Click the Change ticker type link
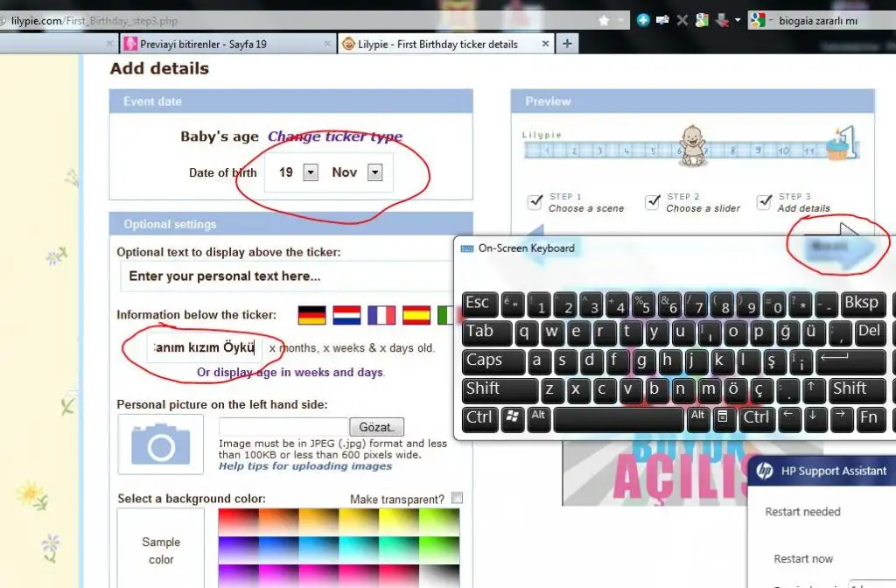896x588 pixels. coord(335,136)
